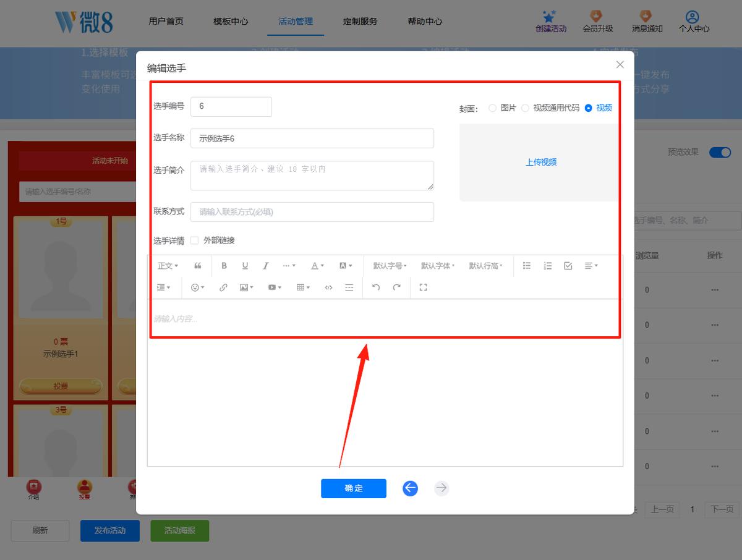Viewport: 742px width, 560px height.
Task: Open the font color dropdown
Action: tap(317, 266)
